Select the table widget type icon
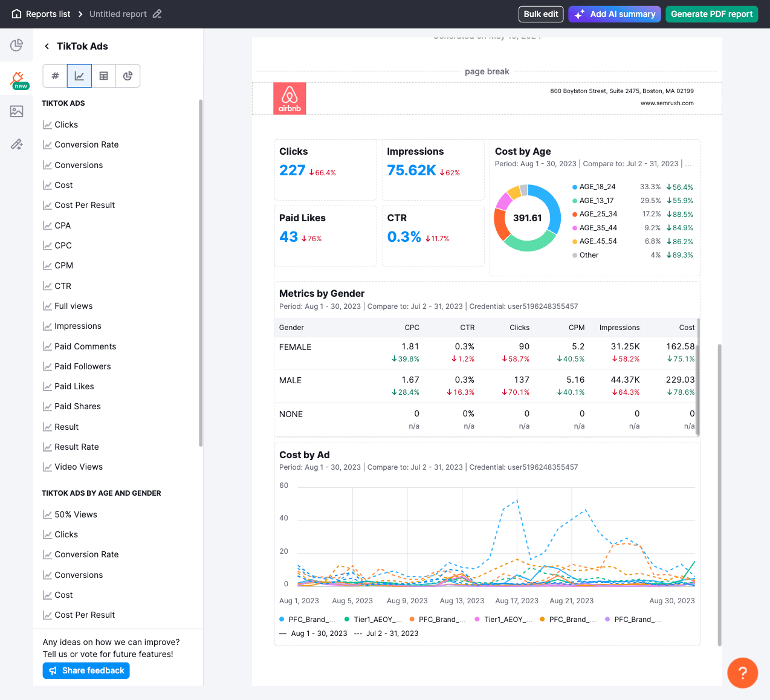Viewport: 770px width, 700px height. (103, 76)
